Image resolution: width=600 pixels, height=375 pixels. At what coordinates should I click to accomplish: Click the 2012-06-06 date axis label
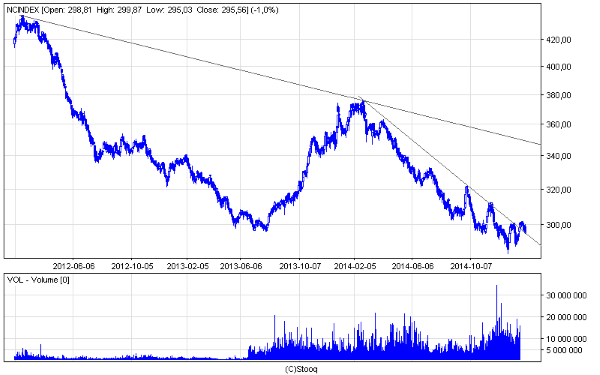click(x=73, y=266)
